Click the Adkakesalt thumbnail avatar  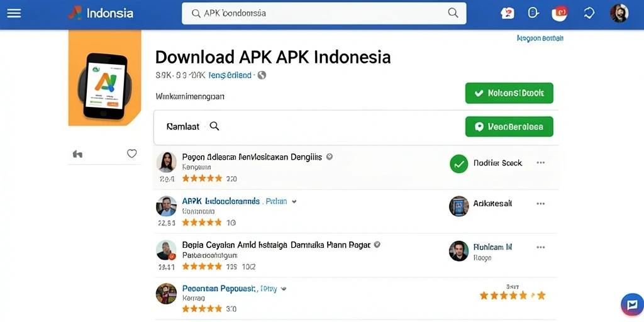[458, 206]
